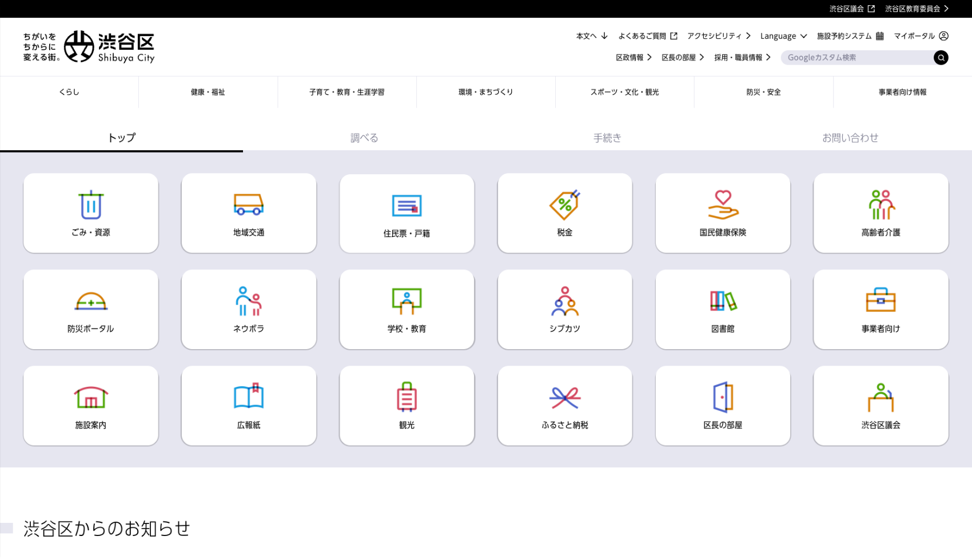Open the 区長の部屋 door icon card
The width and height of the screenshot is (972, 560).
click(723, 406)
